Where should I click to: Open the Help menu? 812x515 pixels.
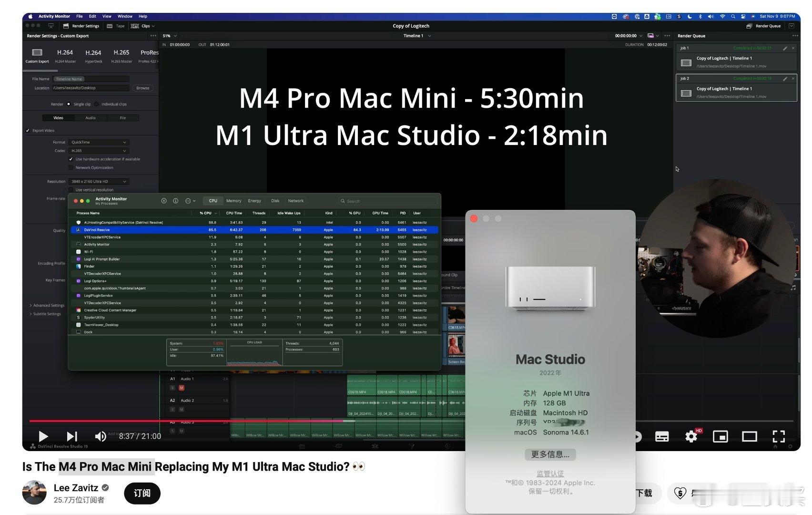143,16
